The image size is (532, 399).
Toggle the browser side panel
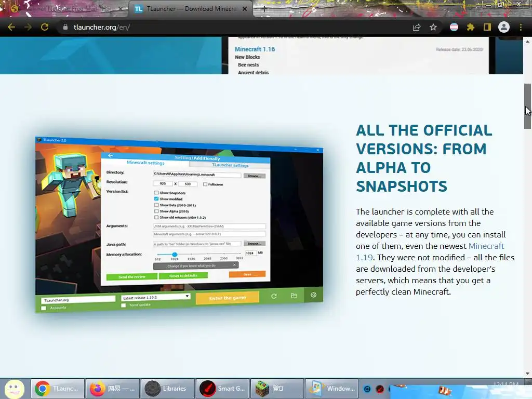point(487,27)
